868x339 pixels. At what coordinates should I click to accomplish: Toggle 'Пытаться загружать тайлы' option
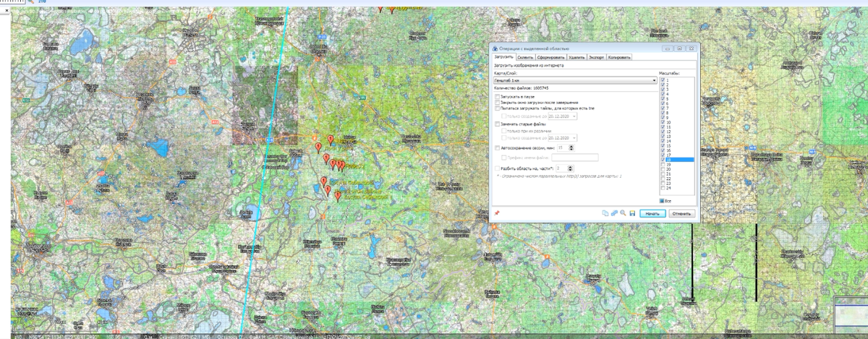[x=498, y=108]
